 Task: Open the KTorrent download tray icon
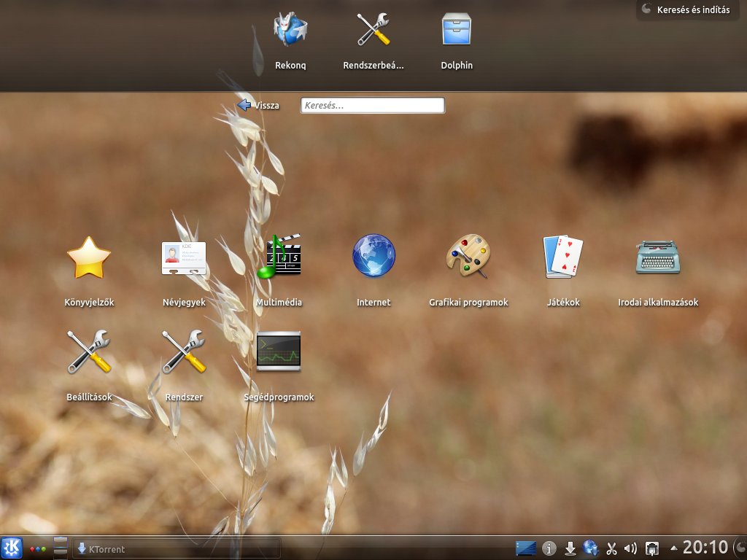coord(570,548)
